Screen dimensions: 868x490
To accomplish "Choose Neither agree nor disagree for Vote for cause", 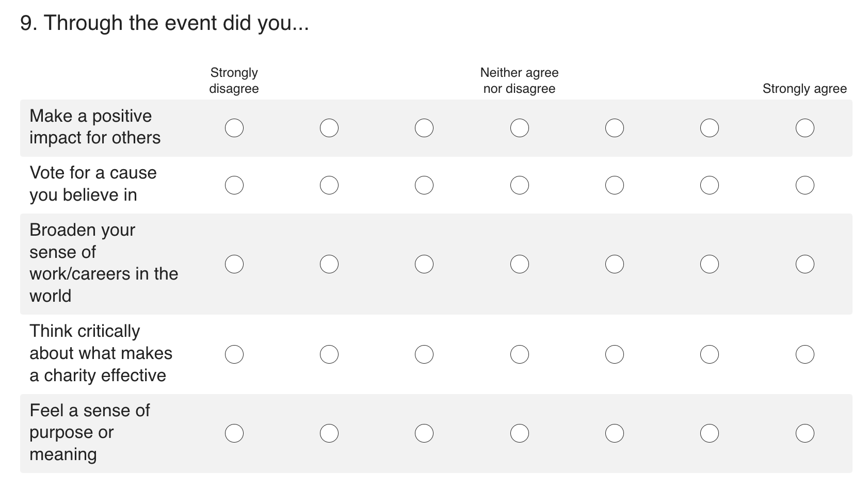I will [x=519, y=185].
